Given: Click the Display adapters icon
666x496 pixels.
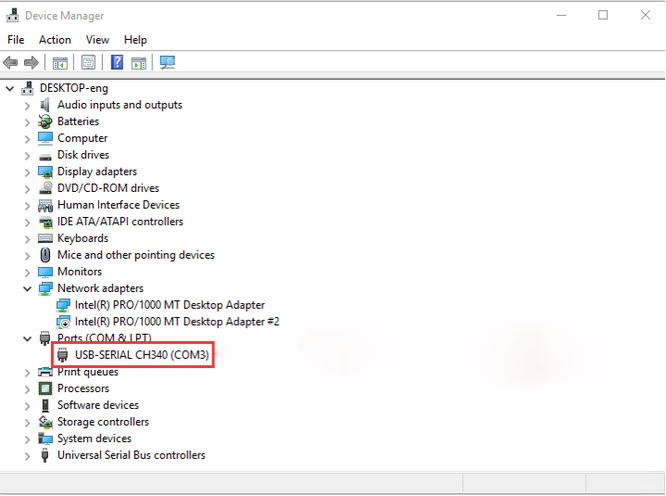Looking at the screenshot, I should coord(45,172).
